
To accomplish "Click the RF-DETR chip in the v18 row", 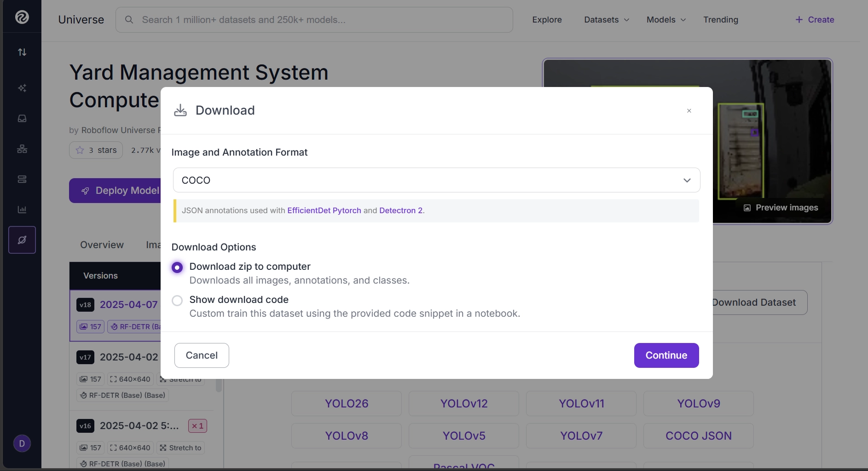I will (134, 327).
